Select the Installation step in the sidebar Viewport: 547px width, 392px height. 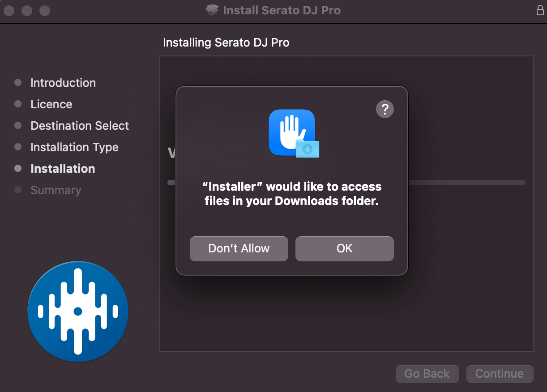(x=63, y=169)
